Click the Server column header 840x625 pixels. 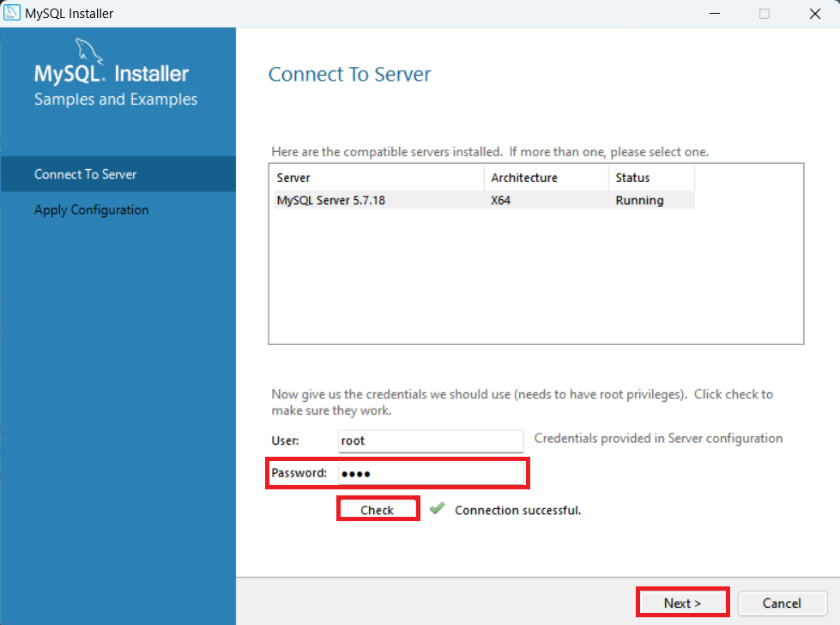pyautogui.click(x=378, y=178)
